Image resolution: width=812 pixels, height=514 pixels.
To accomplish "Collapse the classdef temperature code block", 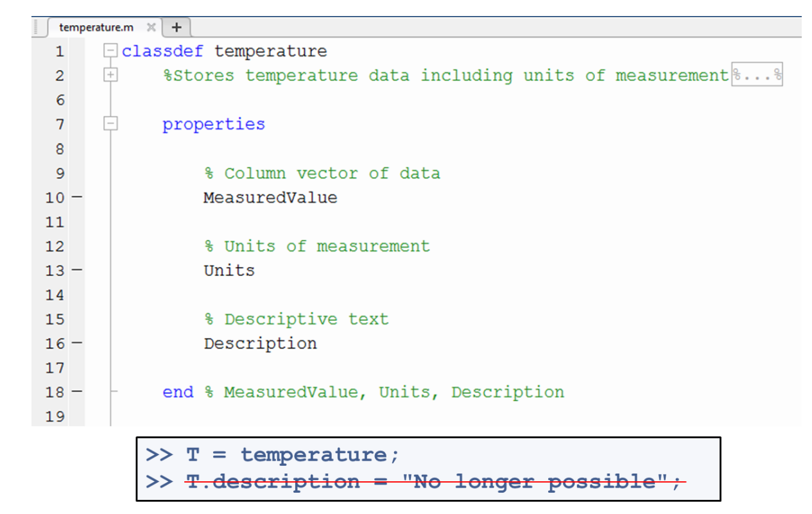I will tap(111, 51).
